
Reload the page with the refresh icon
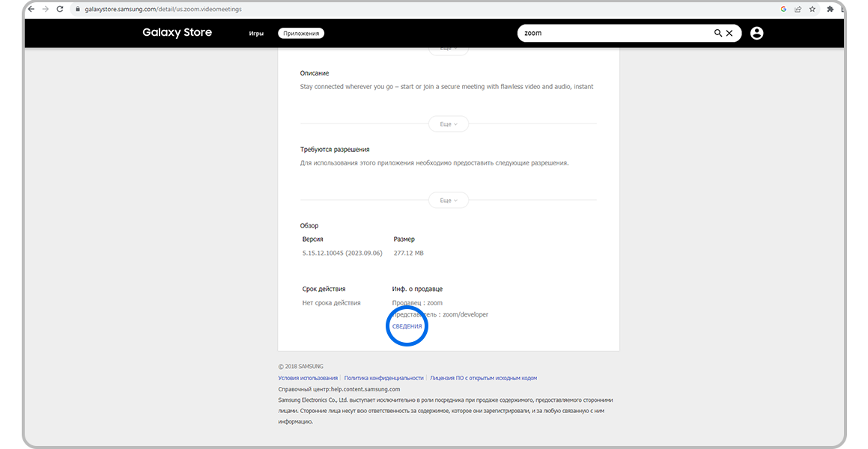point(60,10)
